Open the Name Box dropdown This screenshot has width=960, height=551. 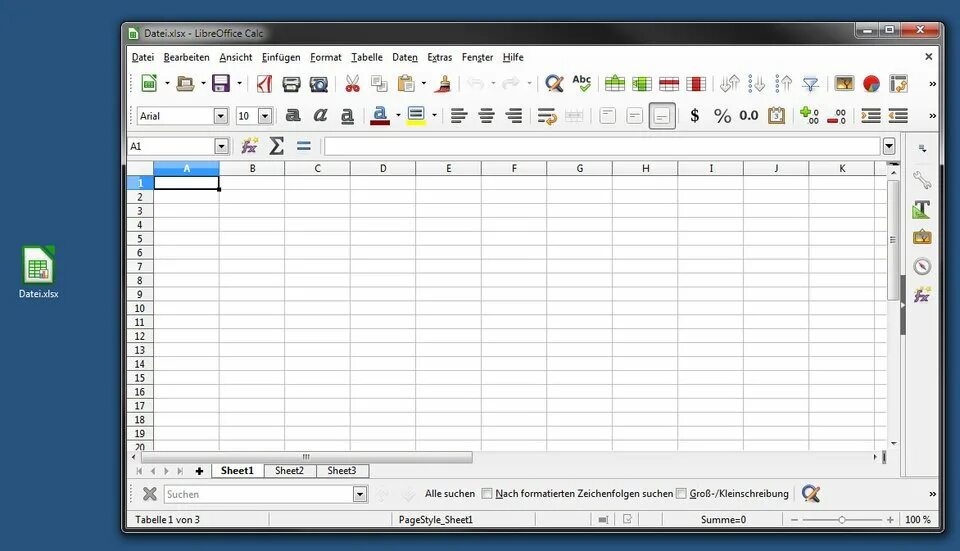(221, 146)
